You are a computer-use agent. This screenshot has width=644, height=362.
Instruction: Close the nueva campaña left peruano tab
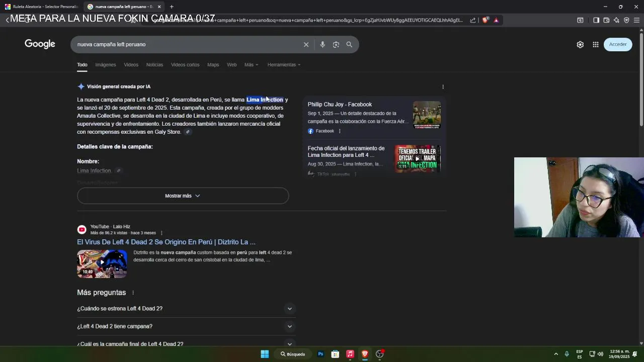(159, 7)
